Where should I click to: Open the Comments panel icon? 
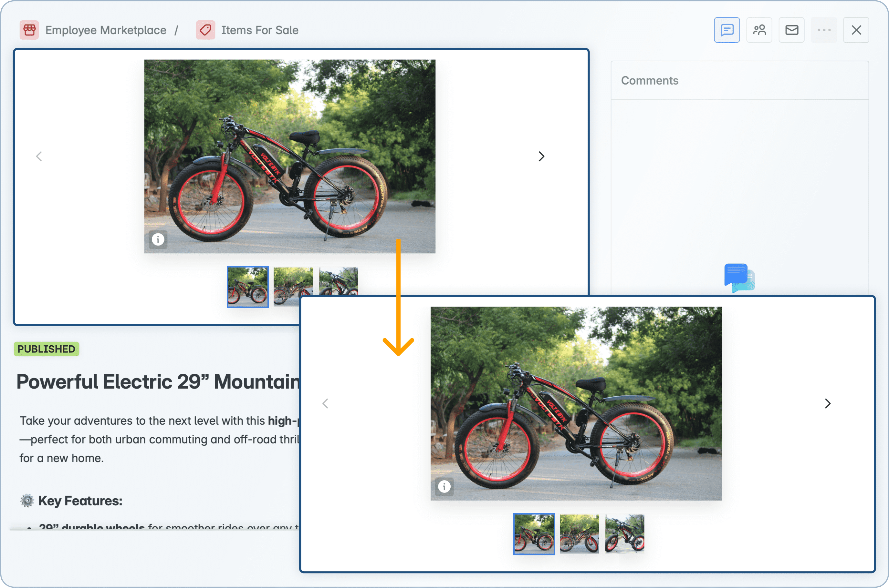pyautogui.click(x=727, y=30)
